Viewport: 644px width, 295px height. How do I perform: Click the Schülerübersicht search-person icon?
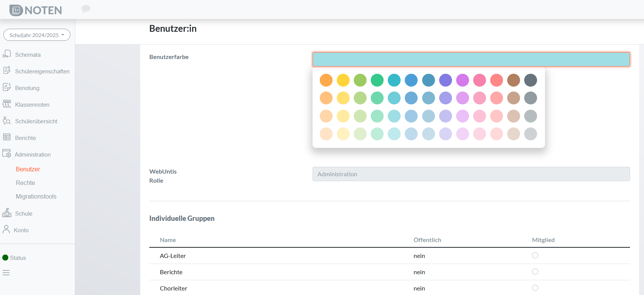point(7,121)
